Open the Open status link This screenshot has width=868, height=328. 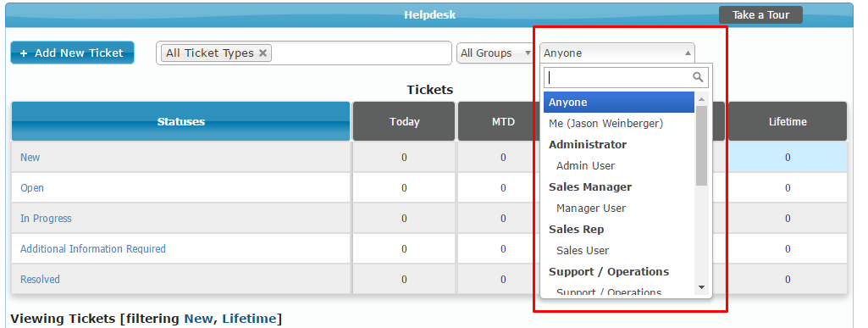coord(32,188)
